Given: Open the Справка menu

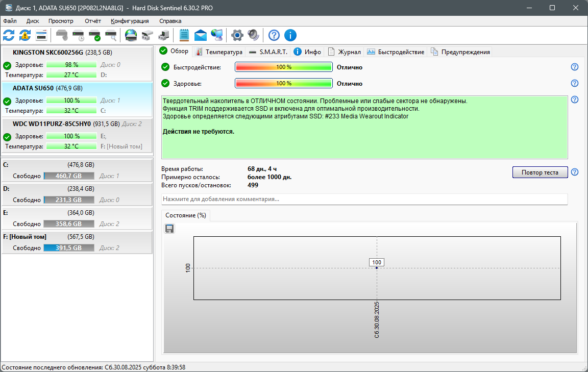Looking at the screenshot, I should tap(170, 21).
